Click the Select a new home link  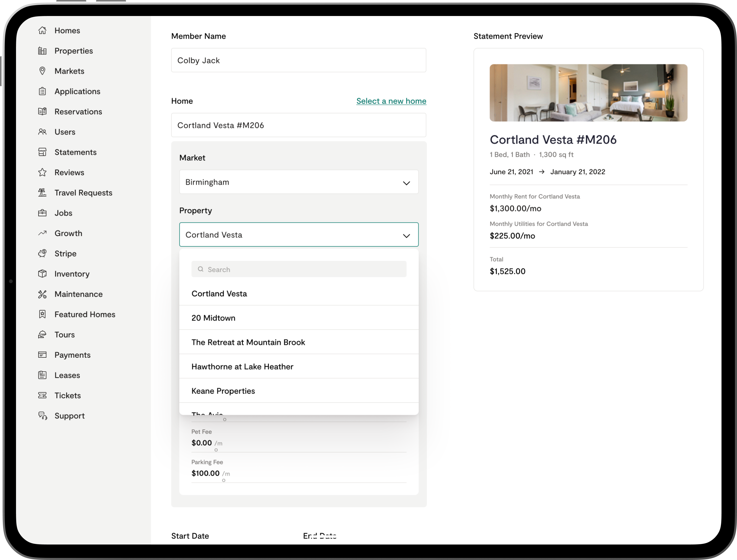pyautogui.click(x=391, y=101)
